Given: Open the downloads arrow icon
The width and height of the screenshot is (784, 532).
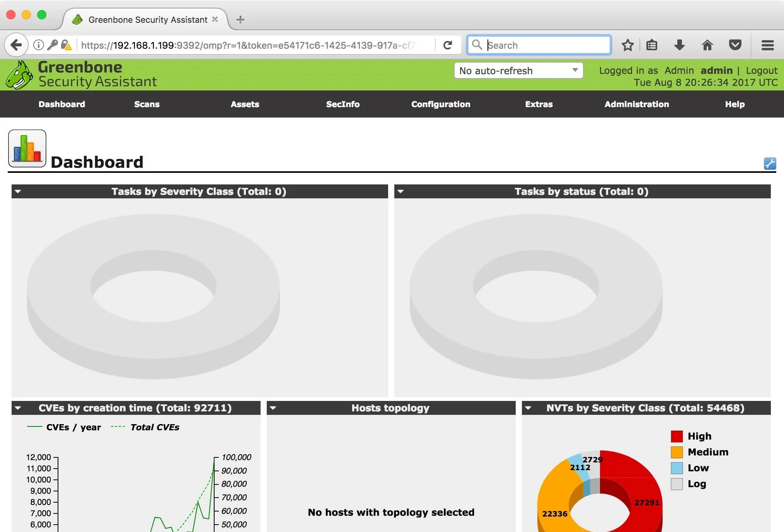Looking at the screenshot, I should [x=679, y=45].
